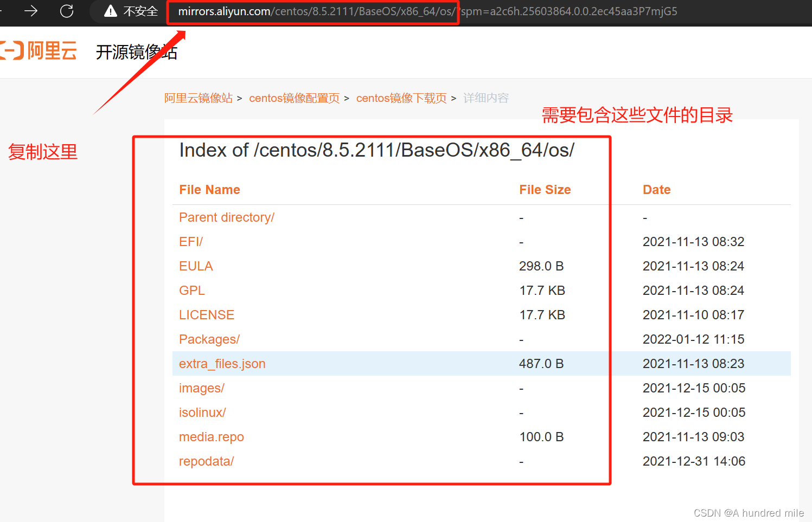Click the 17.7 KB size of GPL
The height and width of the screenshot is (522, 812).
tap(542, 291)
